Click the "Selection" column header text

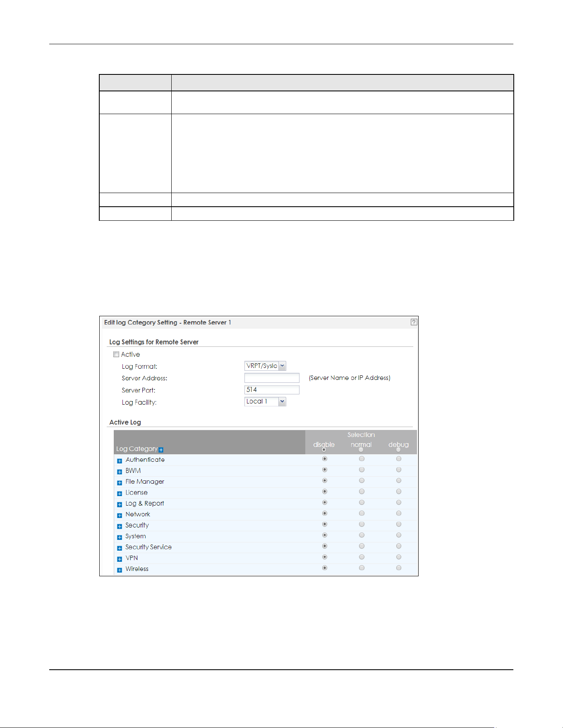tap(361, 435)
